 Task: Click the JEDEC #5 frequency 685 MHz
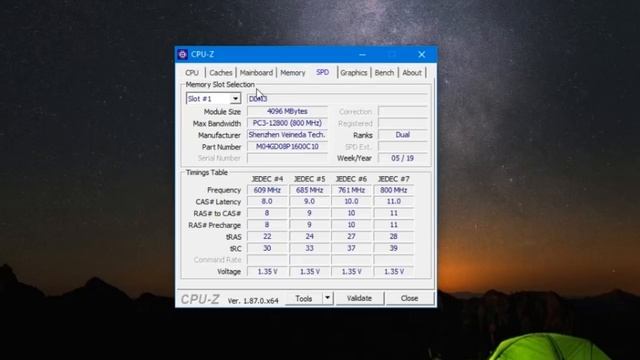(x=309, y=190)
